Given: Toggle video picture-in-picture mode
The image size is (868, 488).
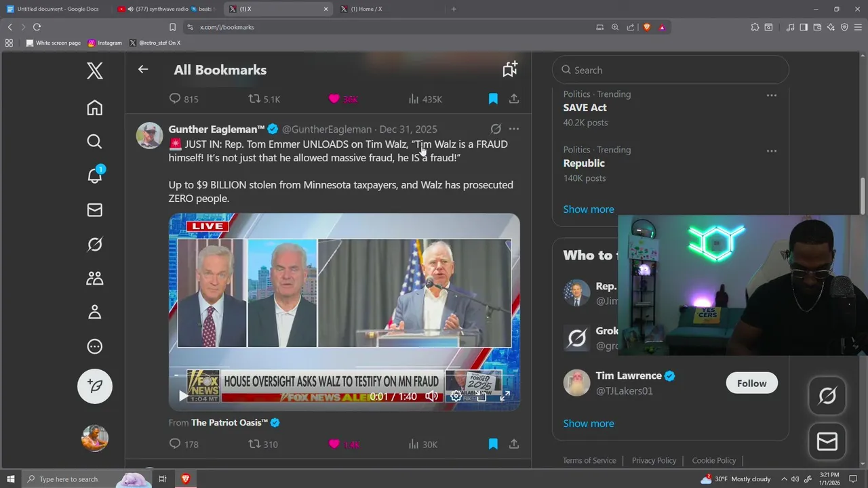Looking at the screenshot, I should (481, 396).
